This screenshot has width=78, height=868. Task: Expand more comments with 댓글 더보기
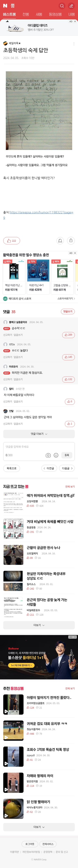(x=39, y=434)
